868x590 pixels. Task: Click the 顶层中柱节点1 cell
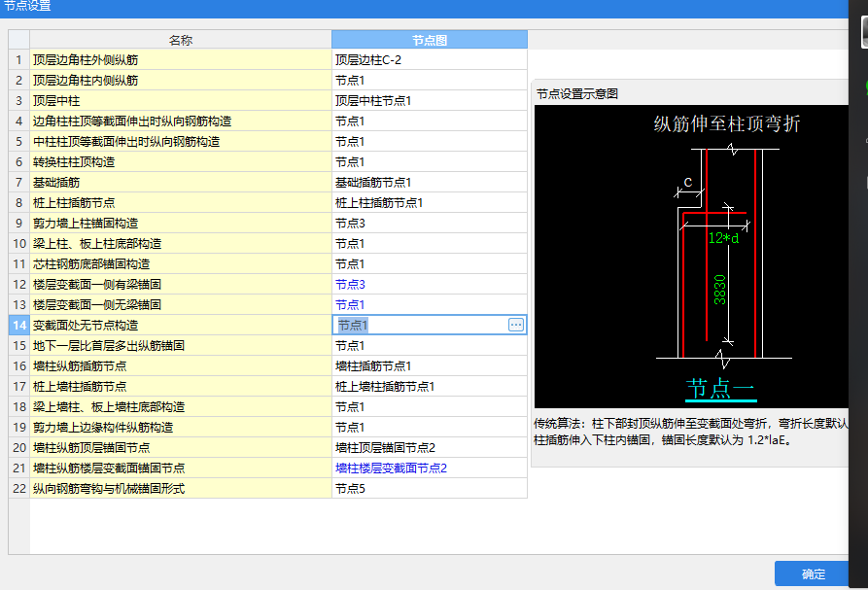[x=429, y=101]
